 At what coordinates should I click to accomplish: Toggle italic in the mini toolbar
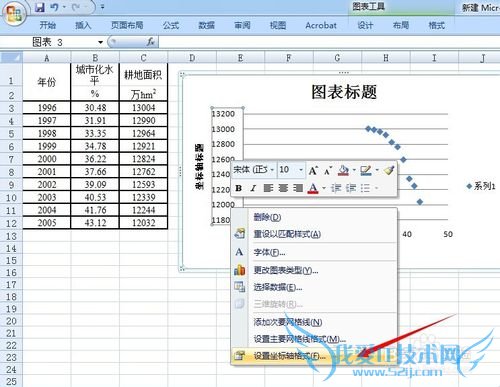pos(253,188)
